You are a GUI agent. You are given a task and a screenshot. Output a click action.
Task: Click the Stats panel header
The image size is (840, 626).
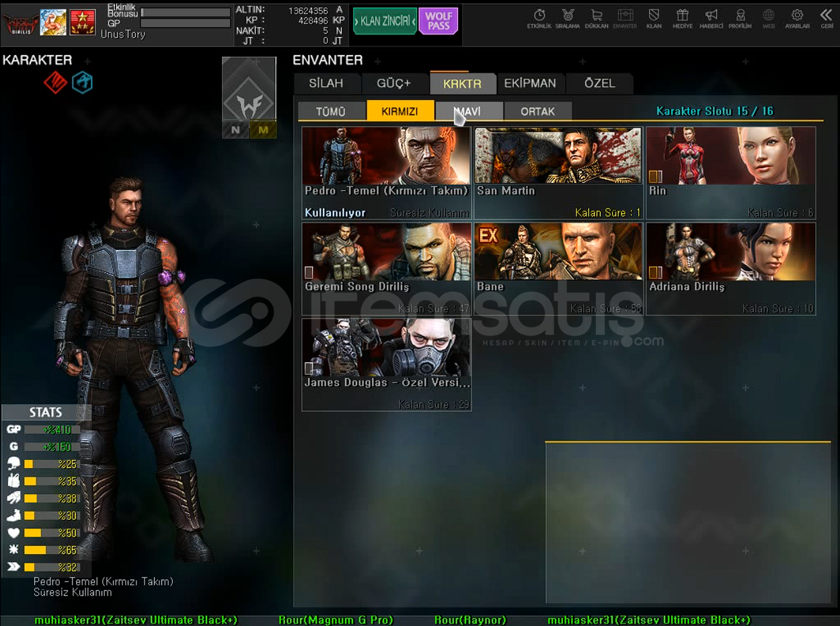pos(46,412)
